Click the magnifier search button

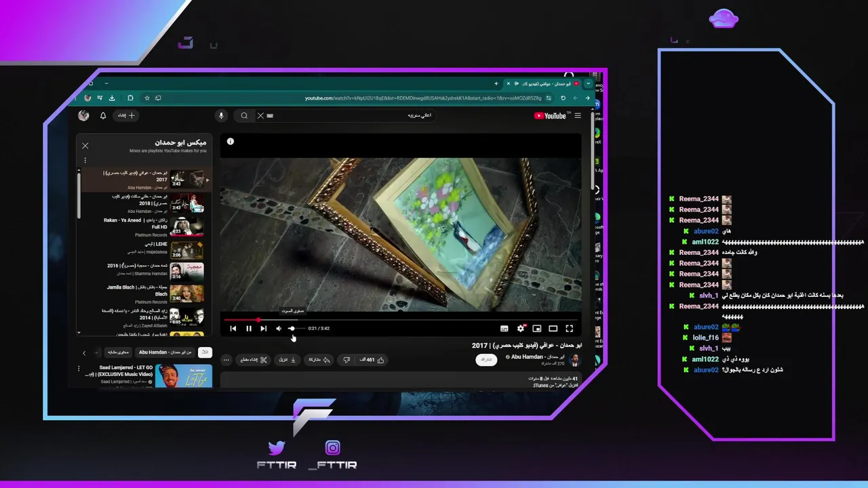244,116
